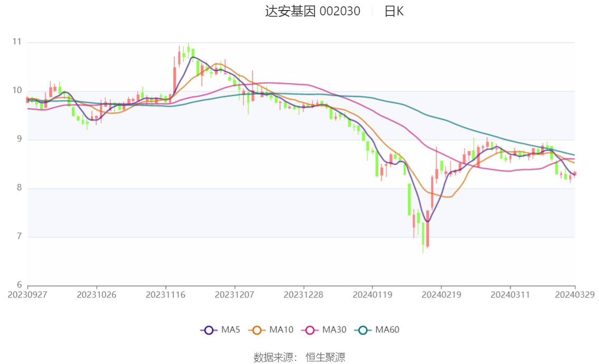Select the 20231116 date axis label
Viewport: 599px width, 364px height.
165,295
